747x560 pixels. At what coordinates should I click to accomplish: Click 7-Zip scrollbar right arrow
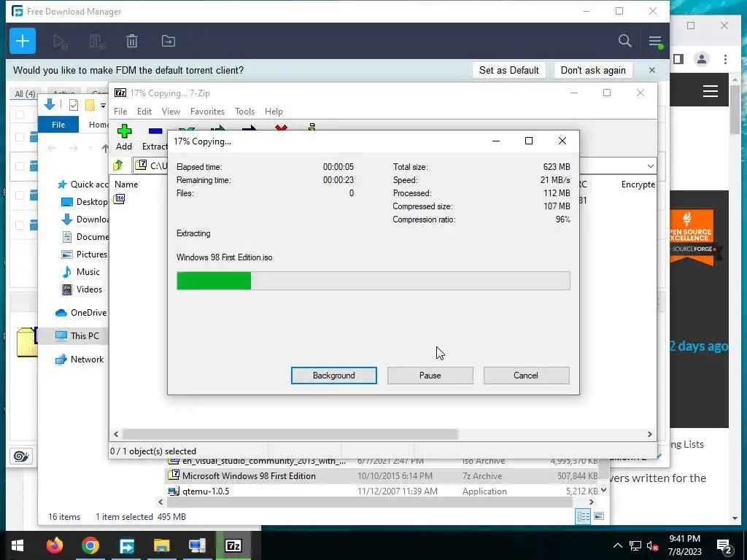tap(649, 435)
